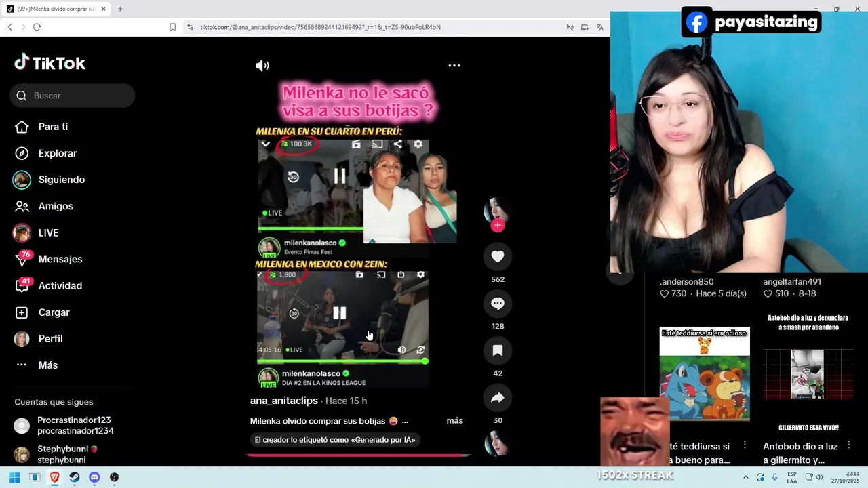The height and width of the screenshot is (488, 868).
Task: Open the comments bubble icon
Action: click(x=498, y=304)
